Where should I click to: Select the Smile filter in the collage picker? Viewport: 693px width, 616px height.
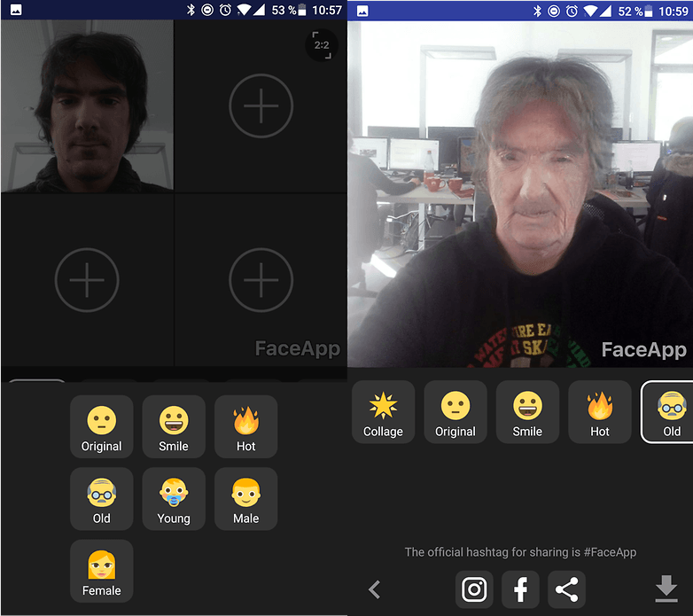click(x=174, y=426)
